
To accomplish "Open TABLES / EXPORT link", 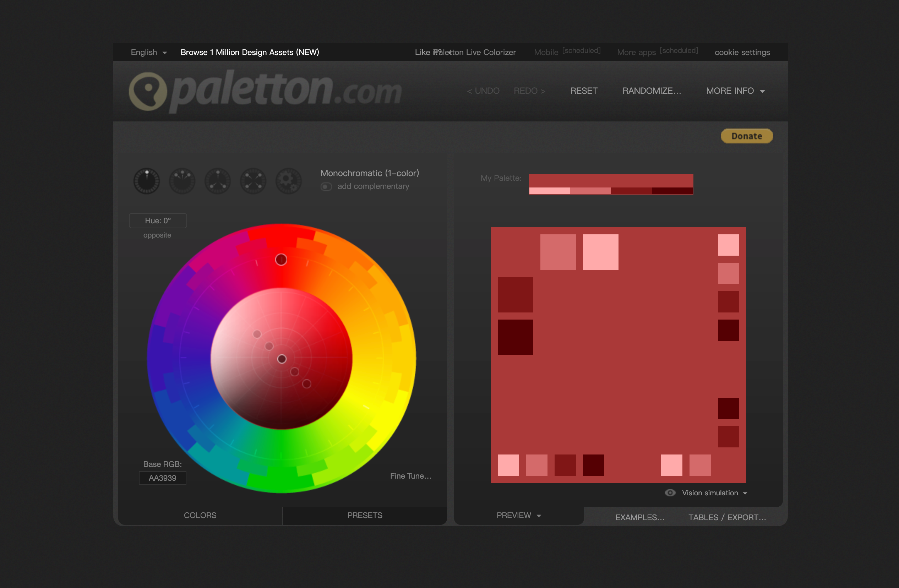I will point(727,517).
